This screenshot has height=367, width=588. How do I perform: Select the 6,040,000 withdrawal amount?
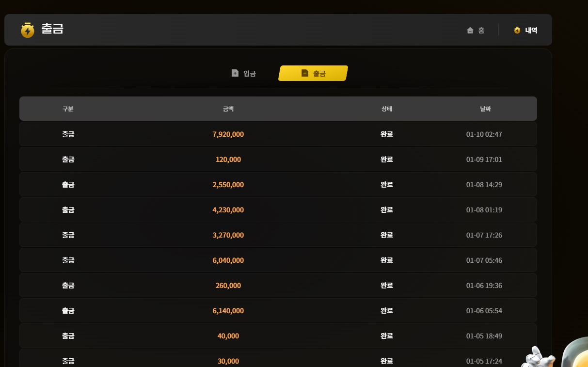(x=228, y=260)
